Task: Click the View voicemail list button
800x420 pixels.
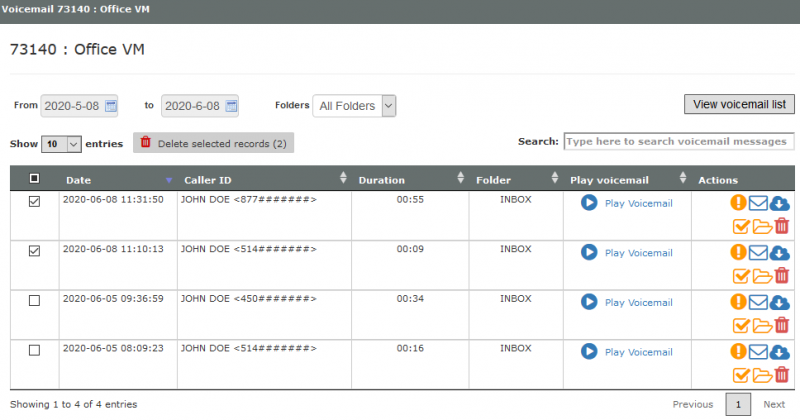Action: pyautogui.click(x=739, y=104)
